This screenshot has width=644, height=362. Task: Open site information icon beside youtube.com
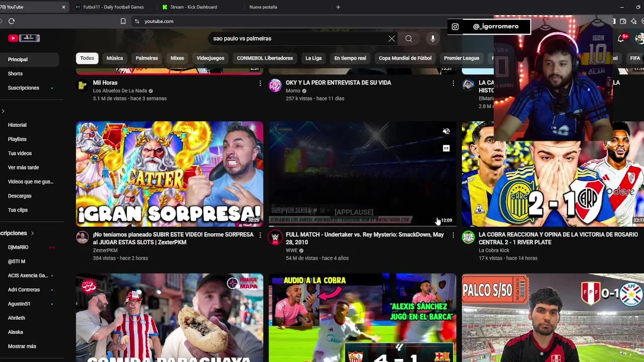(136, 21)
